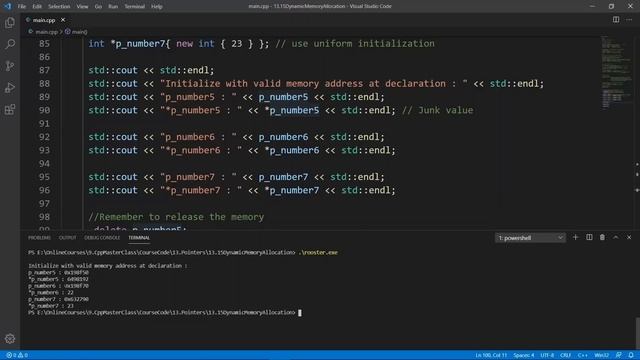Click the '// Junk value' comment
Screen dimensions: 640x360
click(438, 110)
